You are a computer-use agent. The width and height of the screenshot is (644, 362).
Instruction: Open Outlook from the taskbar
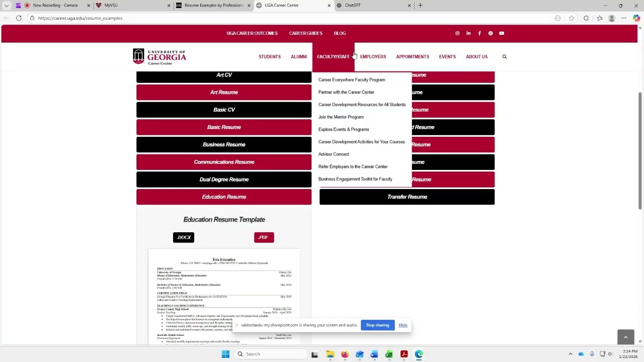359,354
